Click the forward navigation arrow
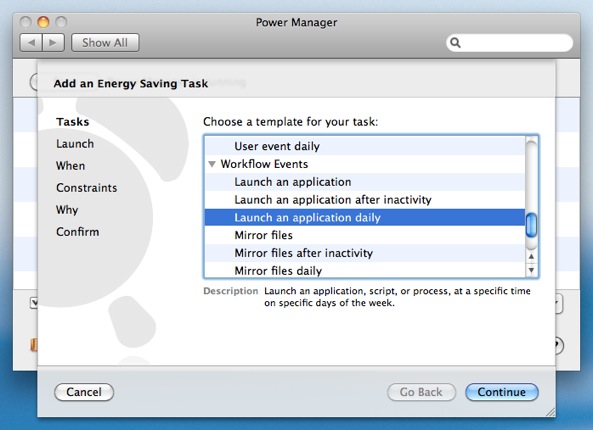Screen dimensions: 593x430 pos(53,42)
